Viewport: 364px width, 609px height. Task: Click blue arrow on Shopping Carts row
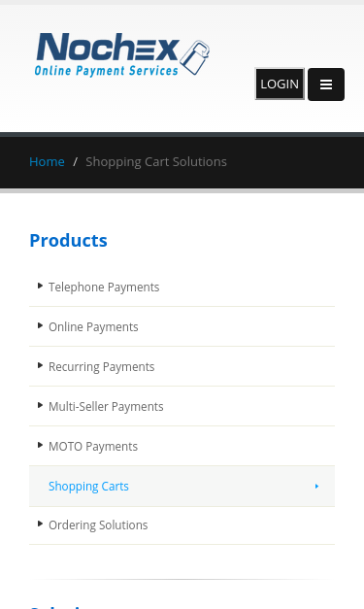(x=317, y=487)
